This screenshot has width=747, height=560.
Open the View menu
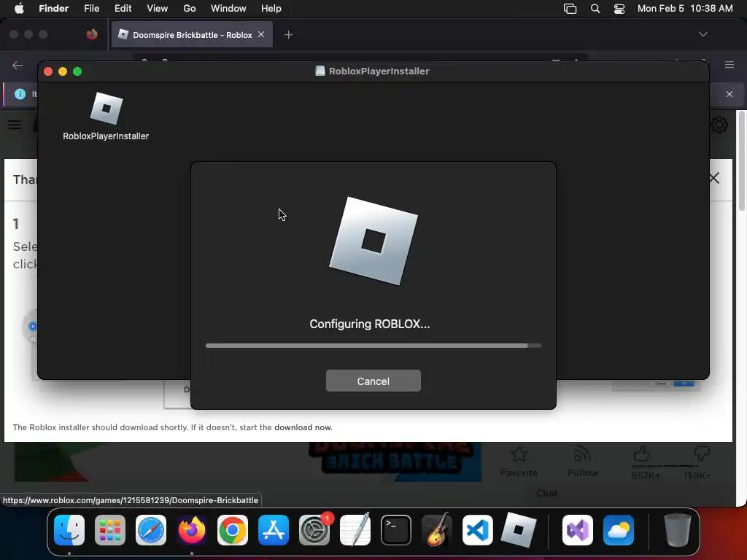[x=158, y=9]
